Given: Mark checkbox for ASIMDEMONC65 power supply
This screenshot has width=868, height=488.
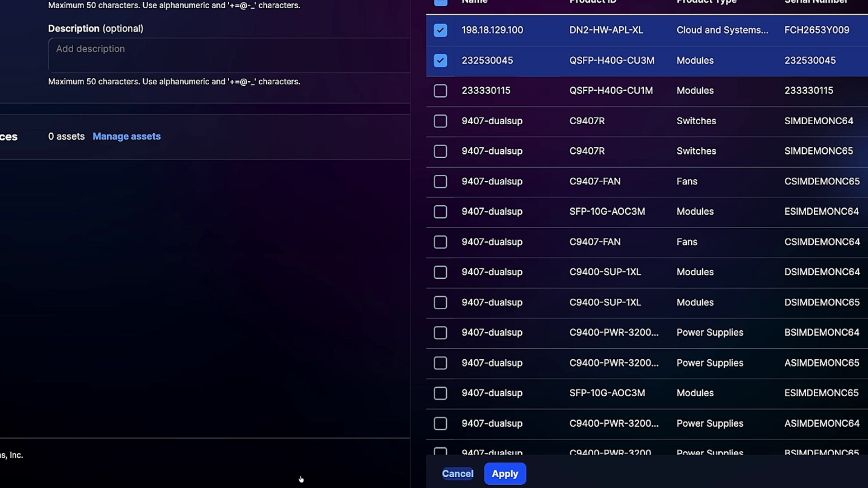Looking at the screenshot, I should click(x=440, y=363).
